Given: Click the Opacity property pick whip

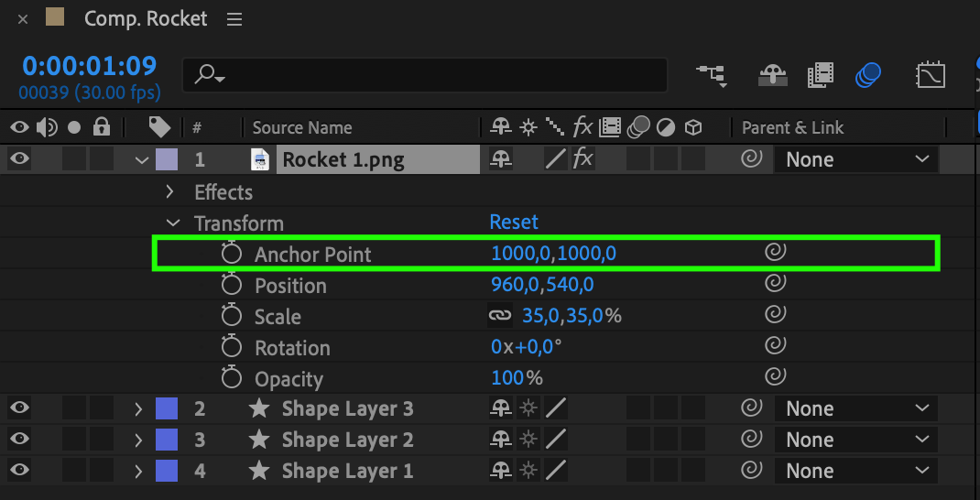Looking at the screenshot, I should (x=776, y=378).
